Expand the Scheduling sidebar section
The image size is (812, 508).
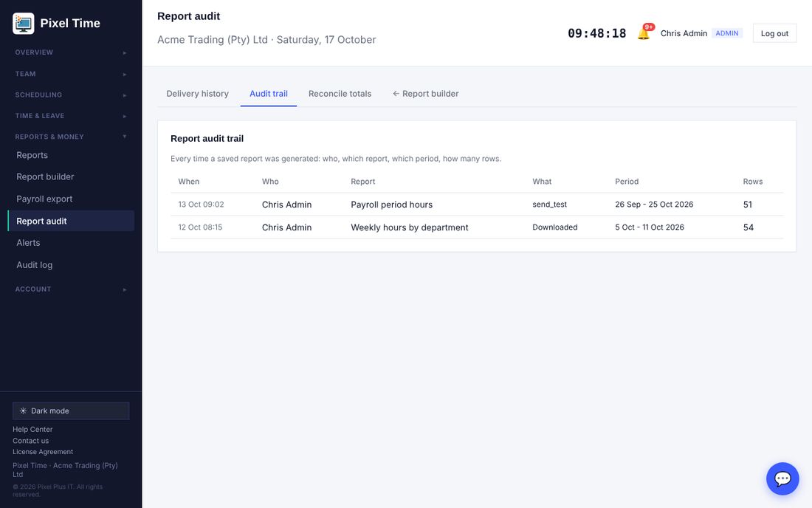click(71, 95)
